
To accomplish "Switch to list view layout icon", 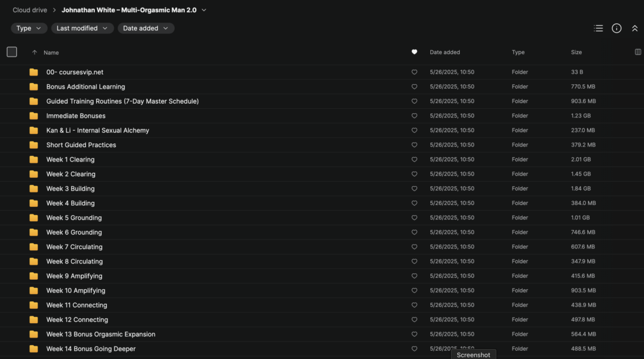I will [598, 28].
